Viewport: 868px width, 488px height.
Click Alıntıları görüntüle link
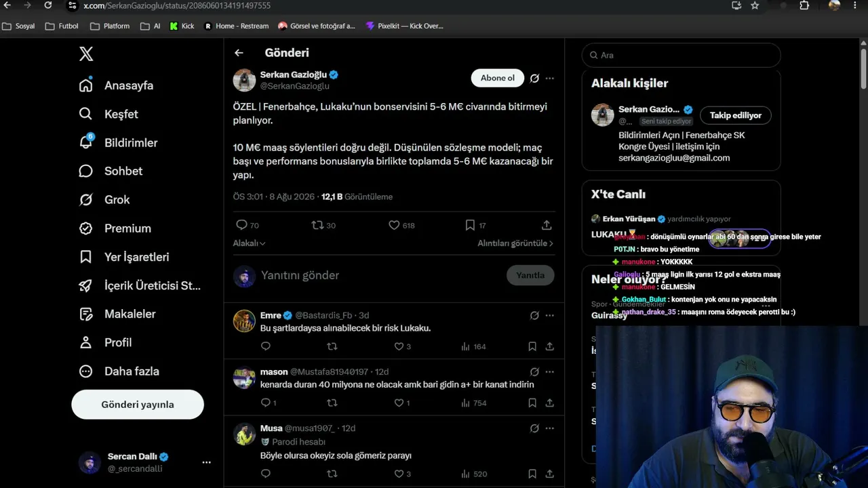tap(515, 243)
